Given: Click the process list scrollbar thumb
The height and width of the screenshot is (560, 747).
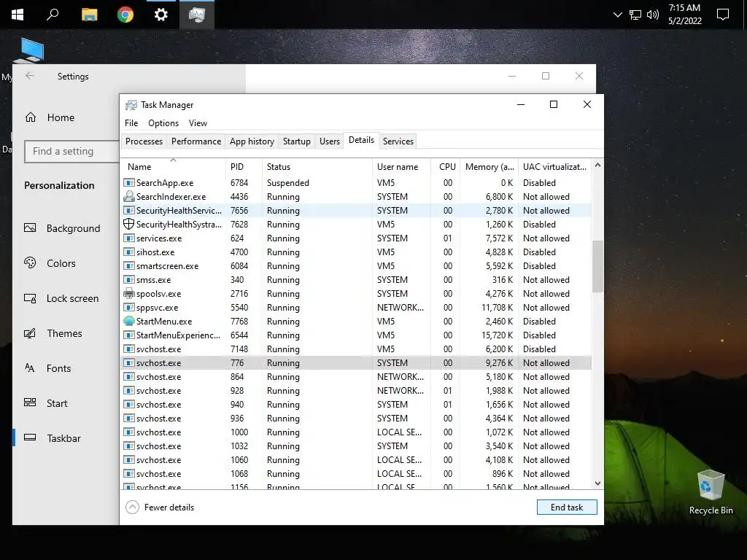Looking at the screenshot, I should 597,266.
